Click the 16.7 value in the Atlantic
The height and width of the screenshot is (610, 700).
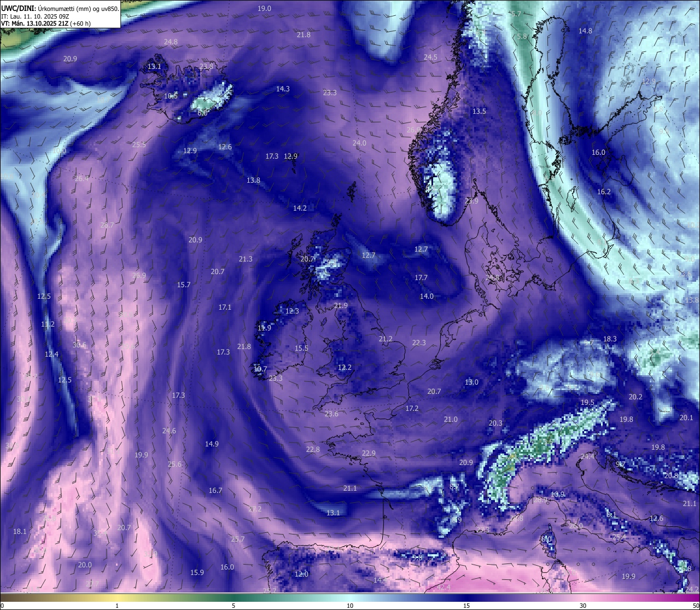[215, 490]
